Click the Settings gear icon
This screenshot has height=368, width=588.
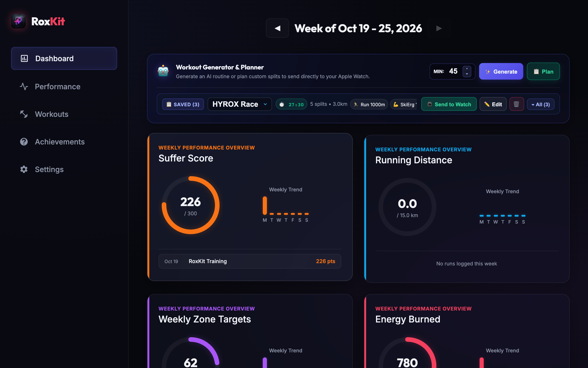click(x=24, y=169)
